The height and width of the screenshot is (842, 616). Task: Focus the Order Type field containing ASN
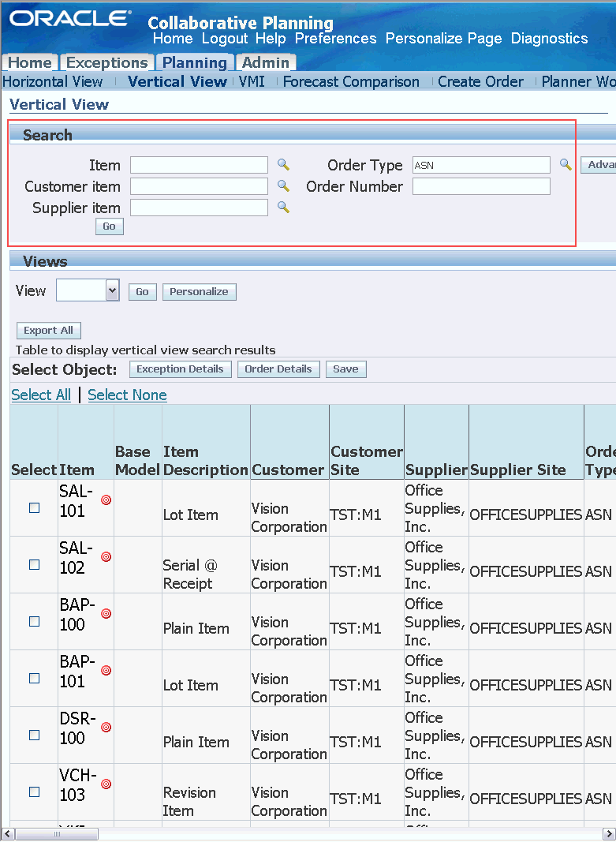tap(481, 165)
